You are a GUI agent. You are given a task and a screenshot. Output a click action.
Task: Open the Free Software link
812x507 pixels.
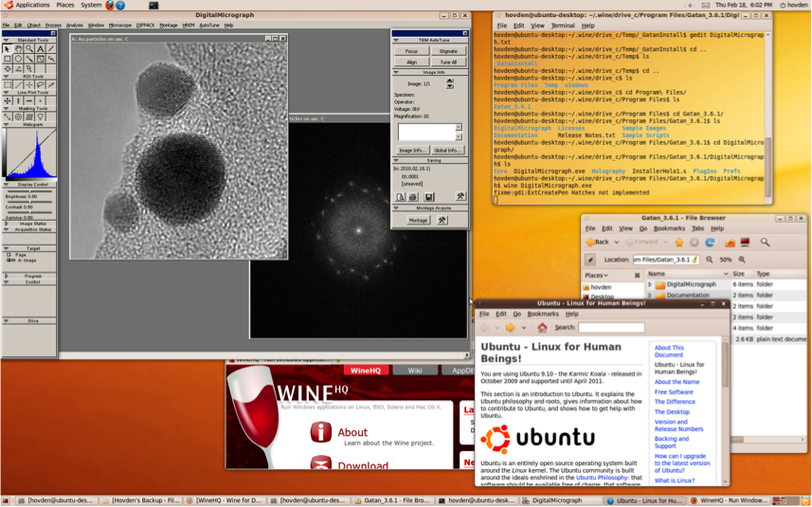(x=674, y=392)
